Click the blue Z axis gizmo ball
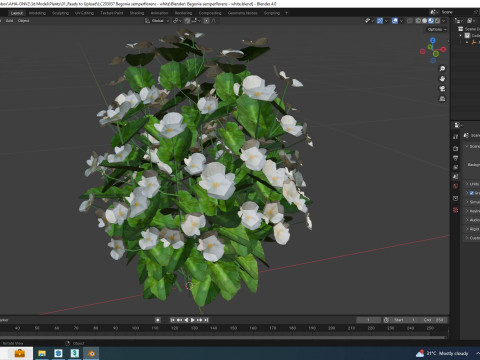Screen dimensions: 480x360 coord(433,40)
